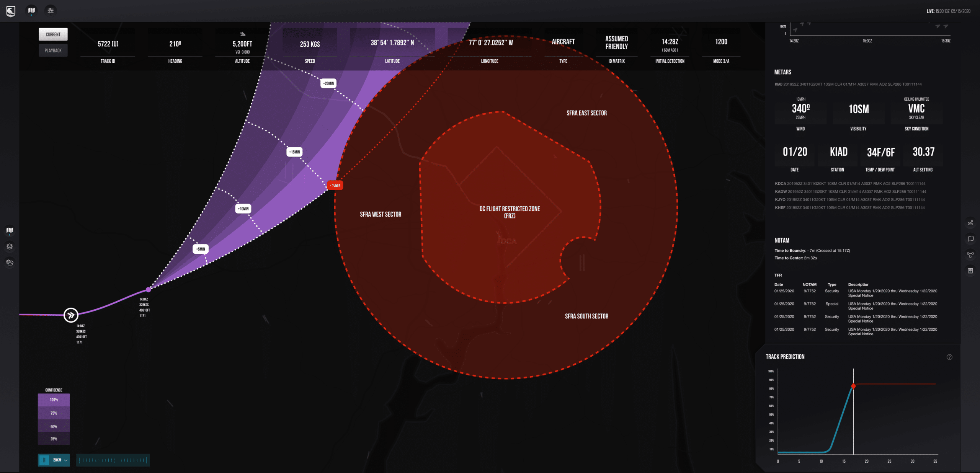Click the VMC sky condition reading
Viewport: 980px width, 473px height.
(x=916, y=109)
